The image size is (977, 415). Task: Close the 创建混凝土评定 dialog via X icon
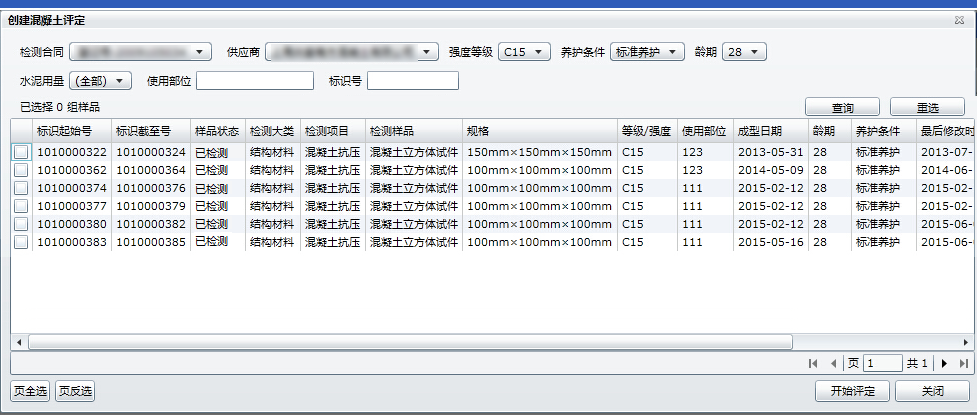959,20
